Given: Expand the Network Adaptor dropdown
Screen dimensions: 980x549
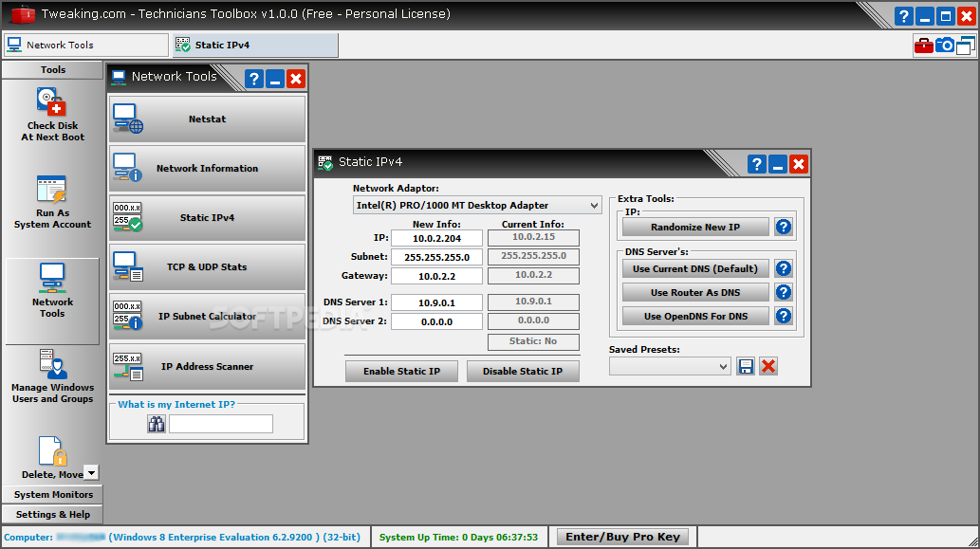Looking at the screenshot, I should (594, 206).
